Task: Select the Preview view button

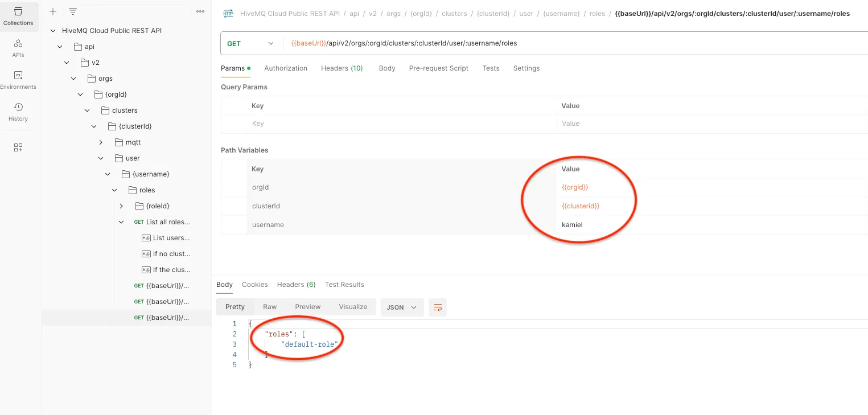Action: pos(308,307)
